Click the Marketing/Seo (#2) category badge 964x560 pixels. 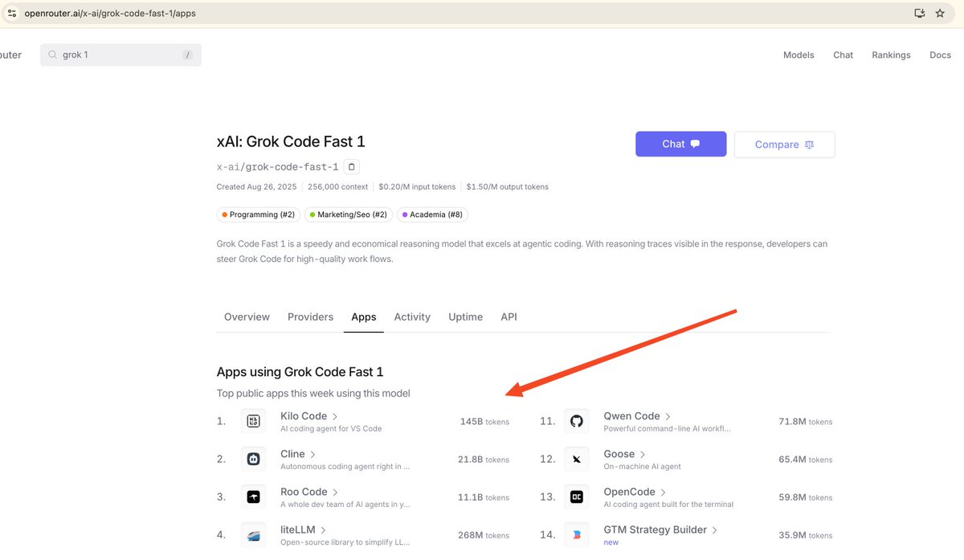click(x=350, y=215)
